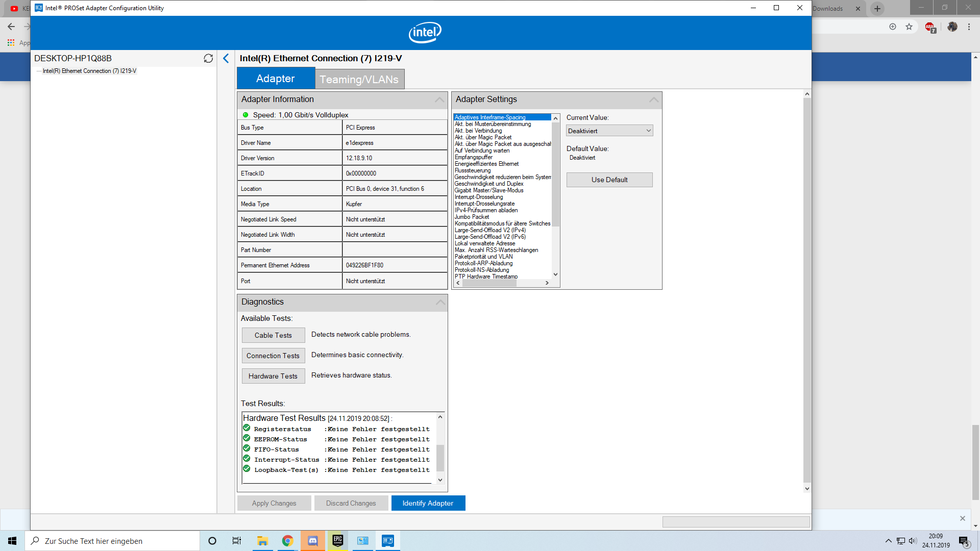Open Intel PROSet taskbar icon
The width and height of the screenshot is (980, 551).
[388, 541]
